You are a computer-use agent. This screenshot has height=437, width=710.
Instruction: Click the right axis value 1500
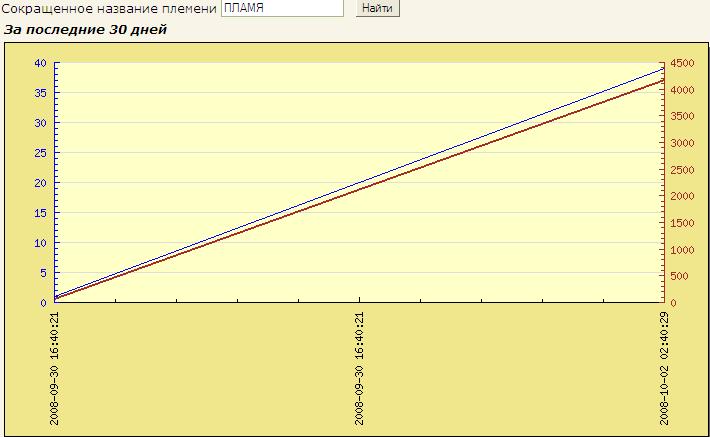pyautogui.click(x=682, y=223)
